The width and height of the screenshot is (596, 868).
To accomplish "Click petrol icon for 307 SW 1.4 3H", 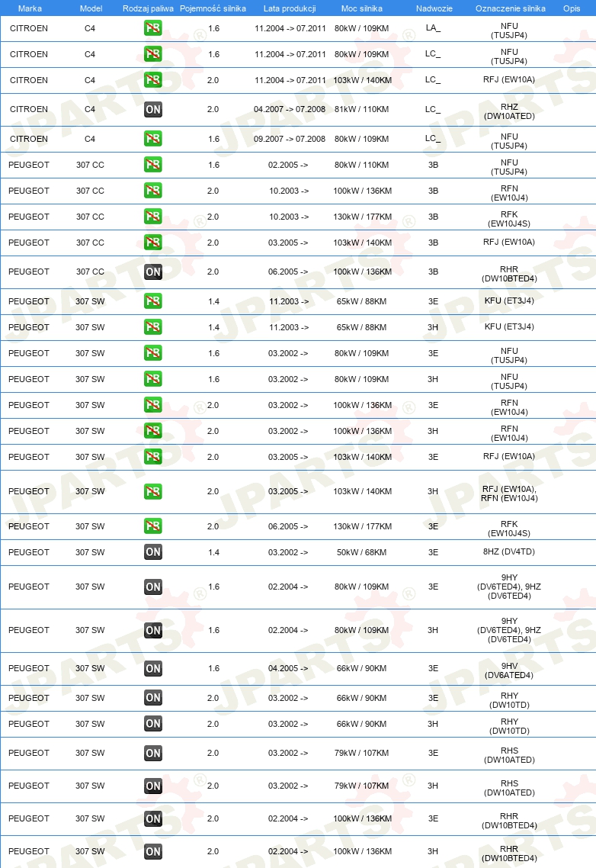I will tap(152, 328).
